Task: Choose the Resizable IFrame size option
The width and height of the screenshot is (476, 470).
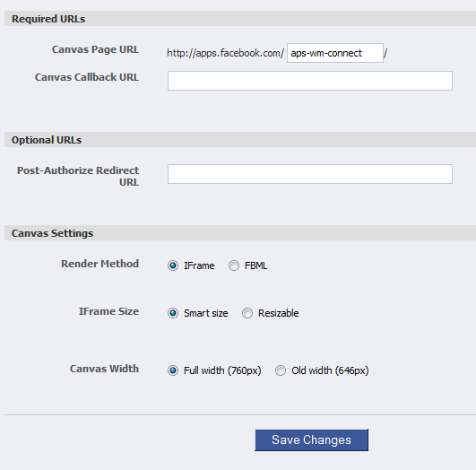Action: click(x=247, y=313)
